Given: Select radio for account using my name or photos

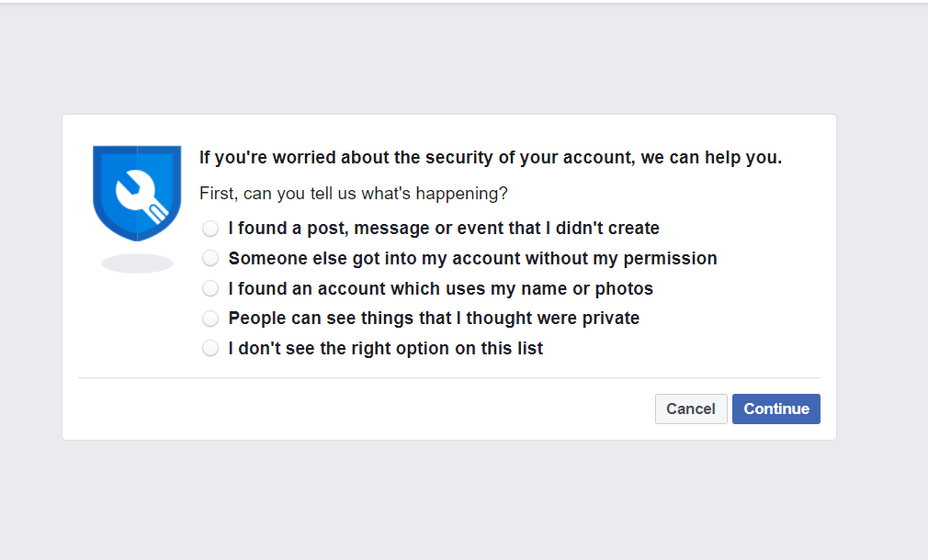Looking at the screenshot, I should pyautogui.click(x=210, y=288).
